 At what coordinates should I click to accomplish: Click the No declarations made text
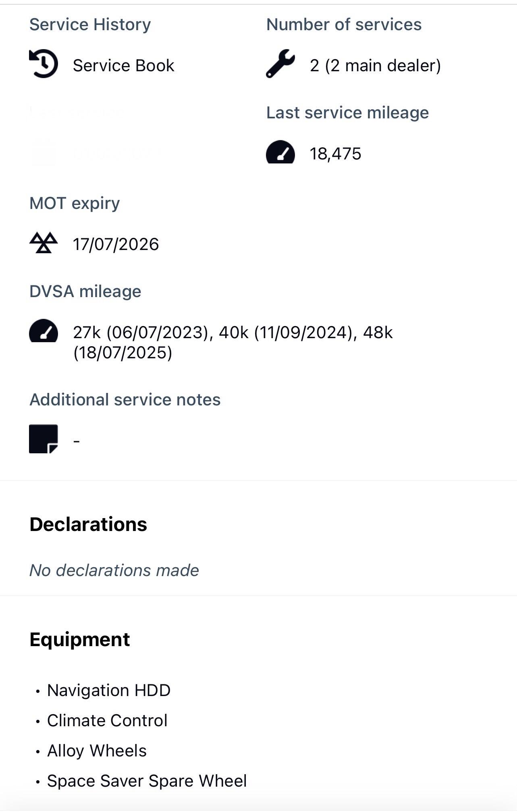[114, 570]
